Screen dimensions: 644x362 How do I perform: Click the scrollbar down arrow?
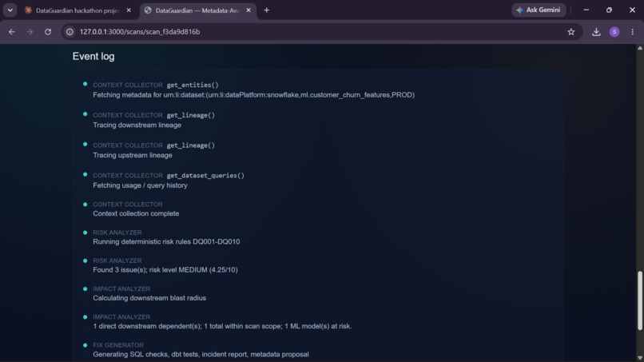[x=639, y=358]
